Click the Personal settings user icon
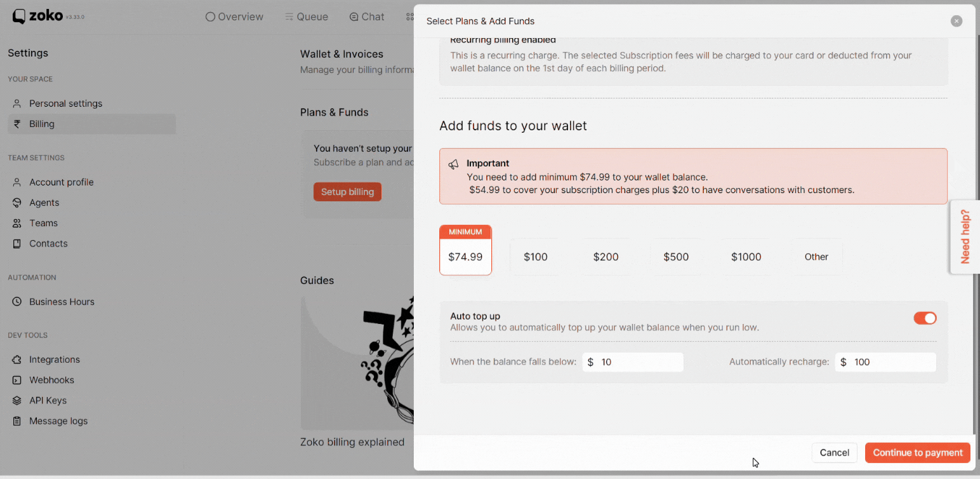Screen dimensions: 980x479 pyautogui.click(x=17, y=104)
